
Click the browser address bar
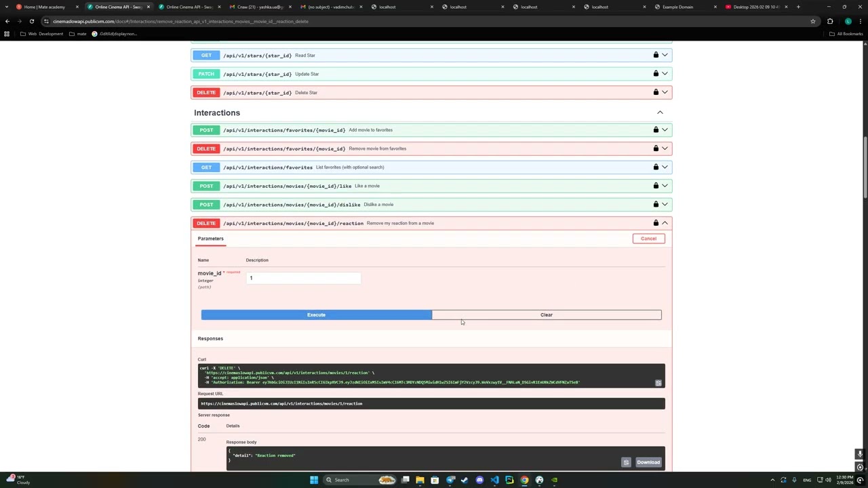pos(427,21)
